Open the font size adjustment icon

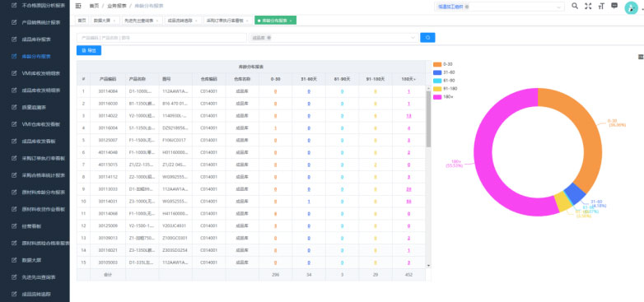[x=601, y=6]
